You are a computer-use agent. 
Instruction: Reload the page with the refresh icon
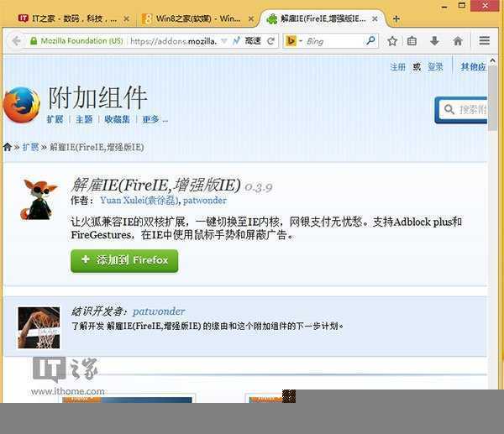tap(271, 41)
